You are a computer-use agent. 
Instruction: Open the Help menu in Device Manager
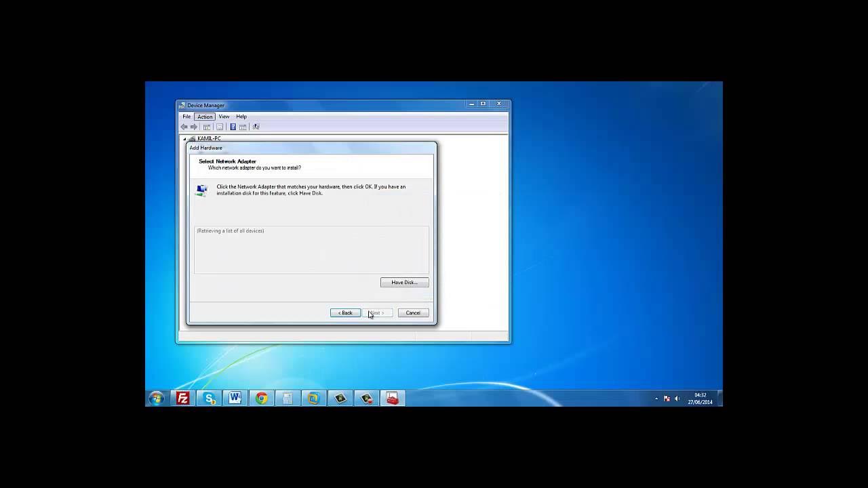coord(241,117)
